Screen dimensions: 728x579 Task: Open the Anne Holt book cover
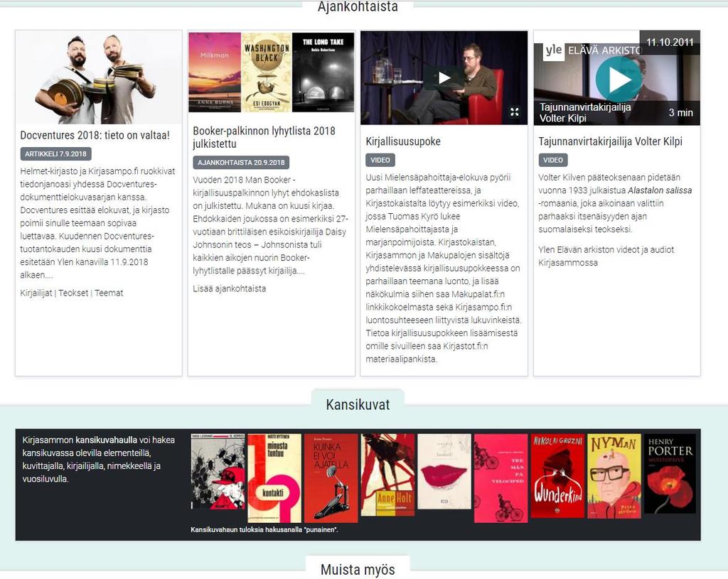[x=387, y=475]
